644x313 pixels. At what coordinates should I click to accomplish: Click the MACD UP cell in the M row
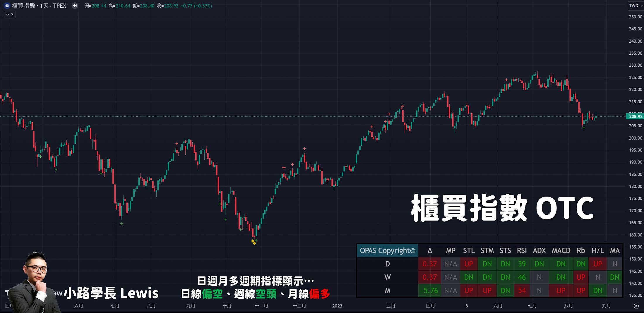point(560,290)
